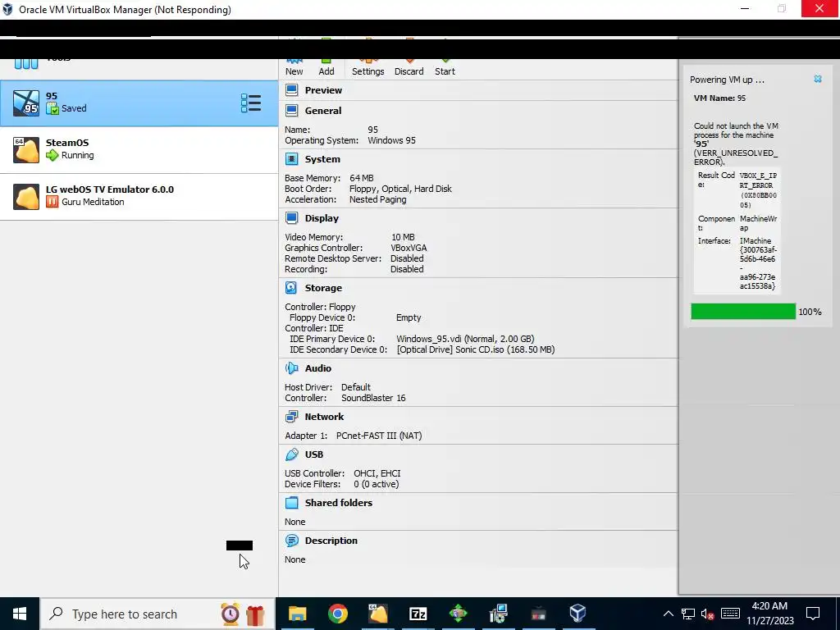Screen dimensions: 840x630
Task: Open the 95 machine tools menu icon
Action: click(251, 103)
